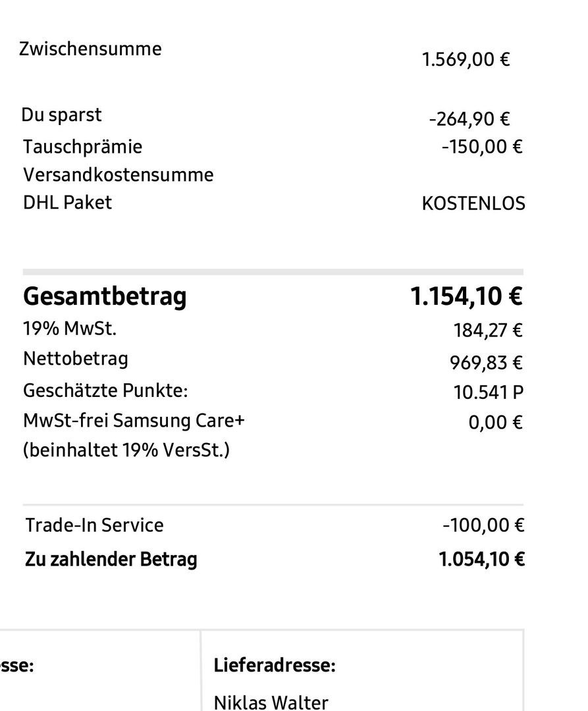The height and width of the screenshot is (711, 588).
Task: Select the Trade-In amount -100,00 €
Action: (483, 525)
